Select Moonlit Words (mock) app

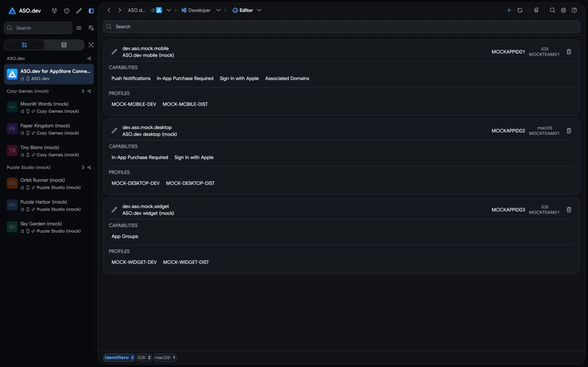(x=49, y=107)
